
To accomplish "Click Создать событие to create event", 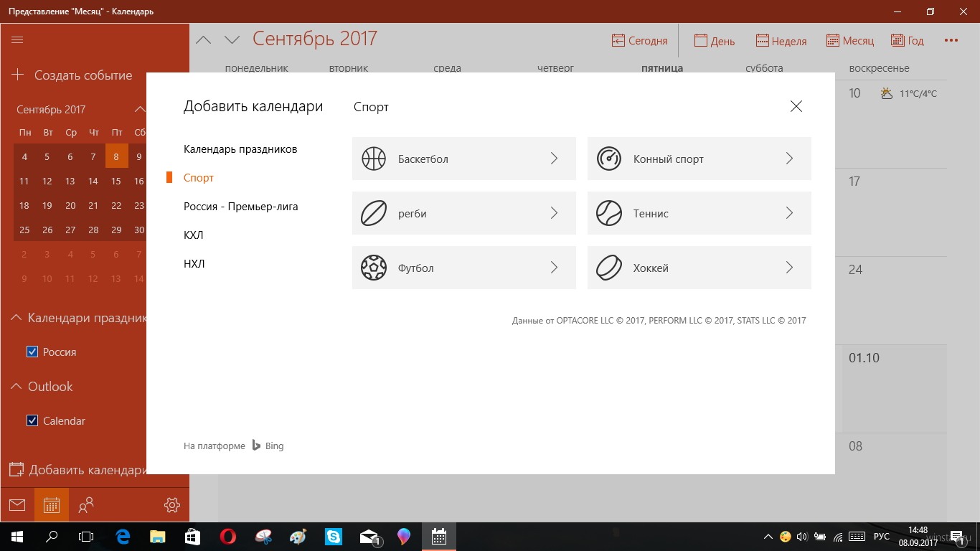I will point(72,75).
